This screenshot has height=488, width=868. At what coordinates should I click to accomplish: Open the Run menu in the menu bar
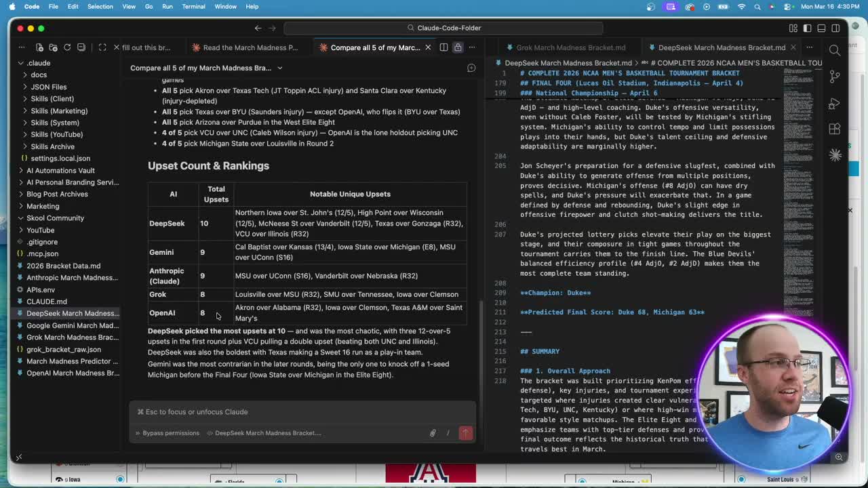pos(167,6)
